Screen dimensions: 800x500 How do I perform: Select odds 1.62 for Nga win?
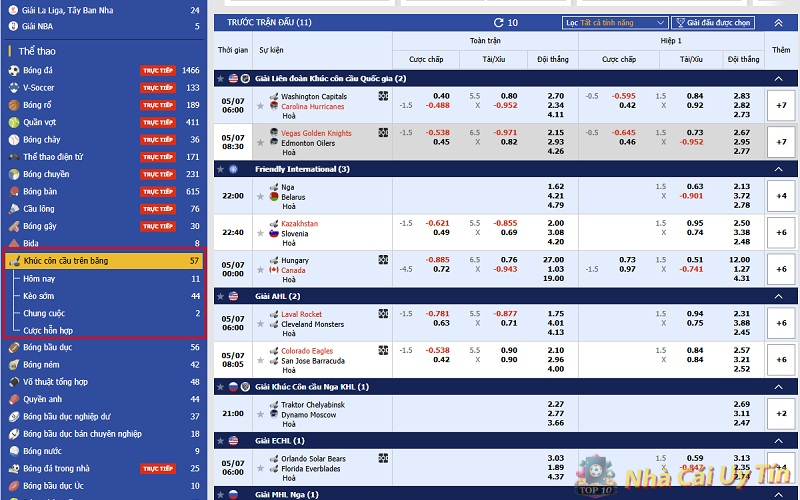556,186
